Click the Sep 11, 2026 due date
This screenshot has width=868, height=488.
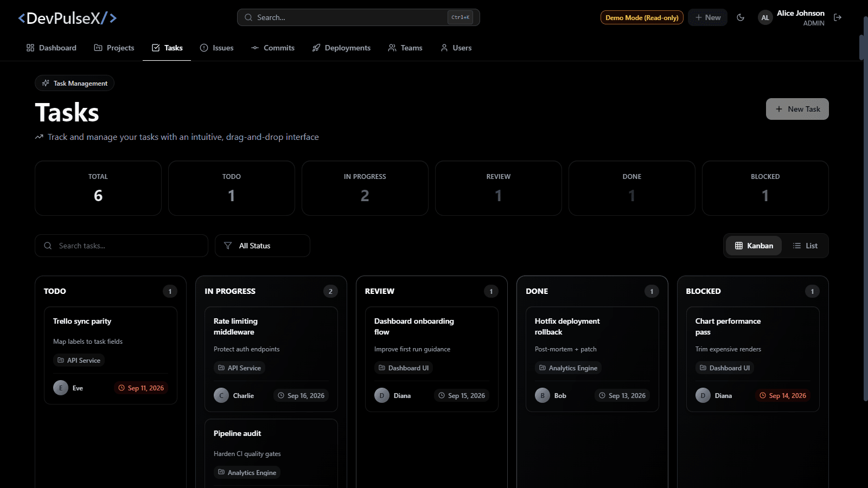[141, 388]
